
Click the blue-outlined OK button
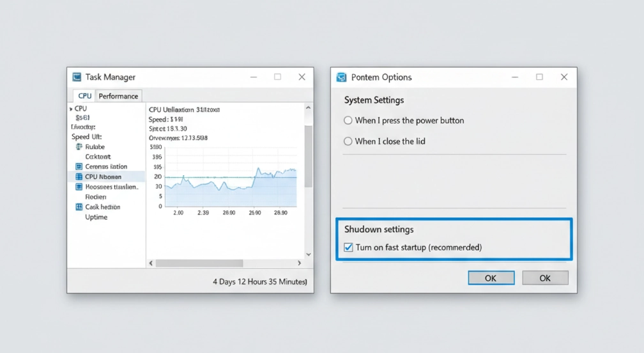[x=491, y=278]
